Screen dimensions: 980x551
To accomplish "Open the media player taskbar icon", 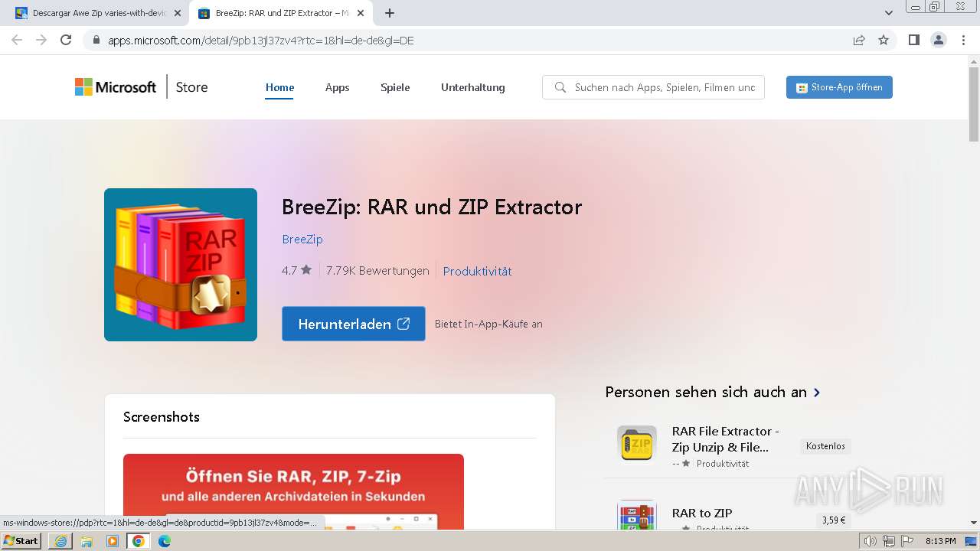I will coord(113,541).
